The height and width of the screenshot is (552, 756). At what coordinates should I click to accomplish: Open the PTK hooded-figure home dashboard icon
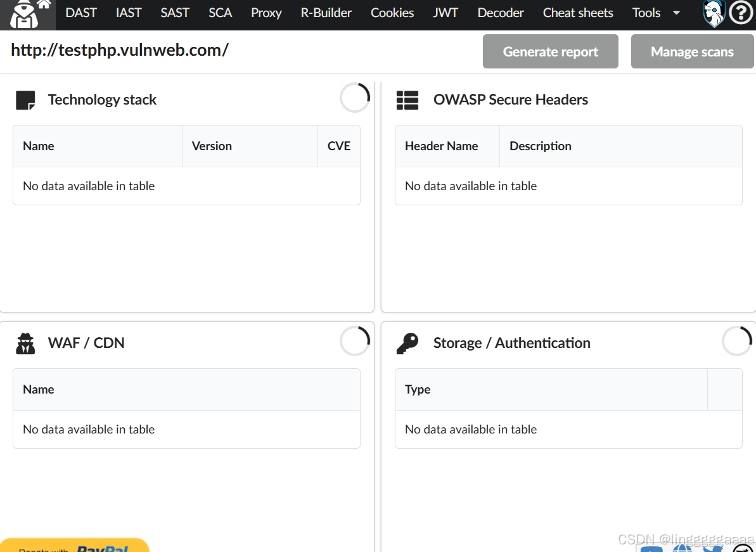pyautogui.click(x=27, y=15)
